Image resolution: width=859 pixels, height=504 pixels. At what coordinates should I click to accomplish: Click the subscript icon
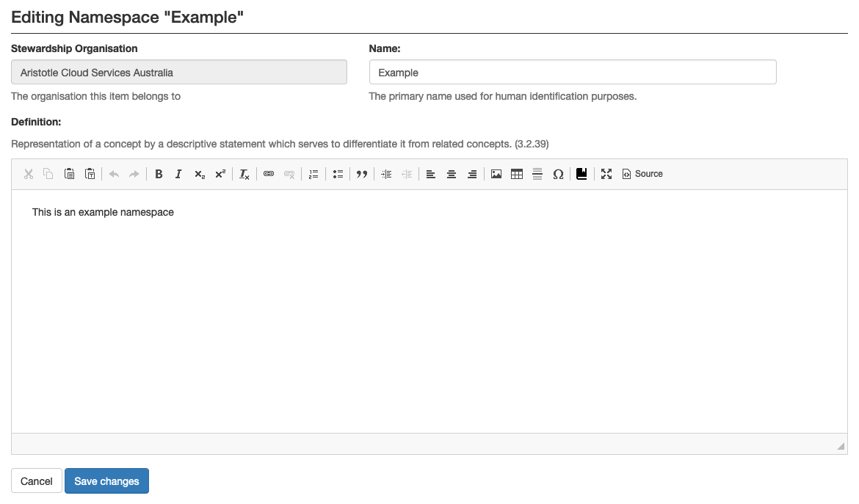pyautogui.click(x=199, y=175)
